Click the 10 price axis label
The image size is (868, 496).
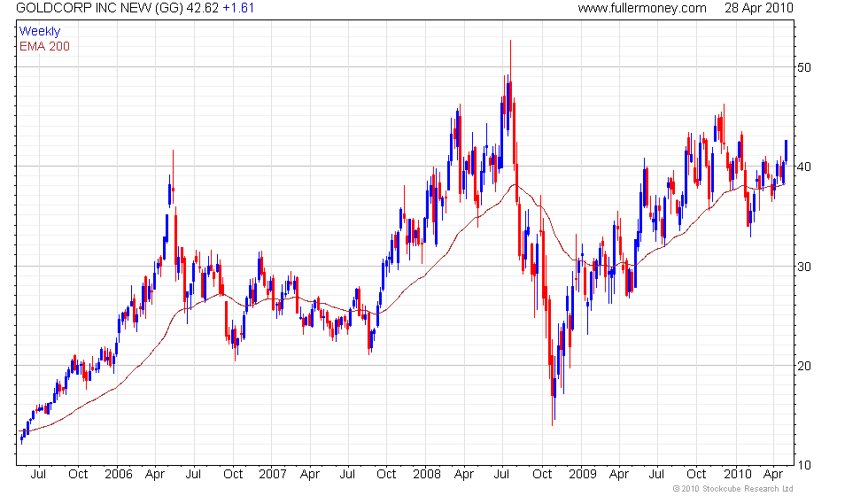coord(804,465)
